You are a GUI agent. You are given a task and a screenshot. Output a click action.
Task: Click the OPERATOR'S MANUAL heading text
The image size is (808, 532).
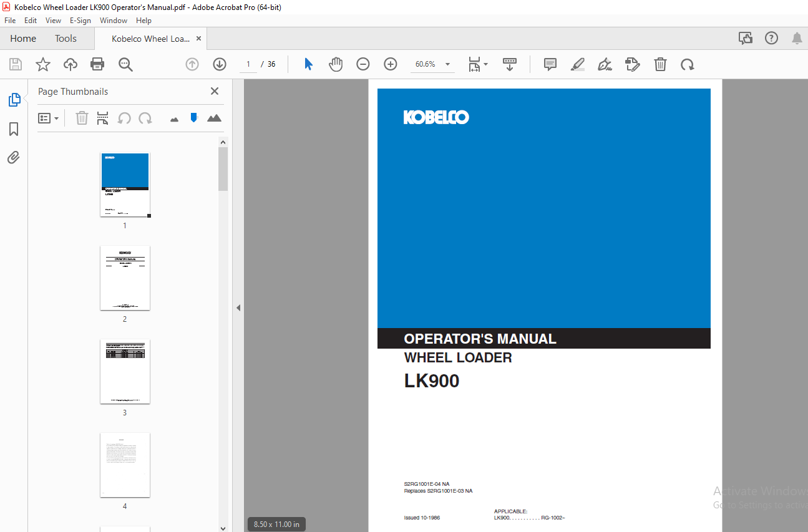[x=480, y=339]
